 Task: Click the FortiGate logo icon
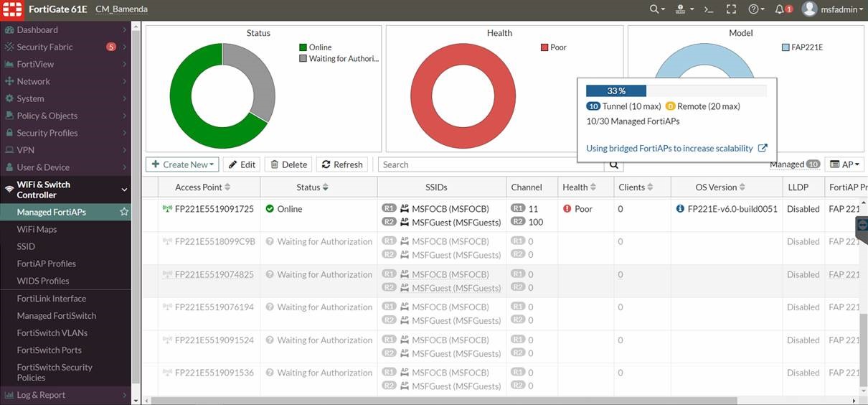pos(11,9)
